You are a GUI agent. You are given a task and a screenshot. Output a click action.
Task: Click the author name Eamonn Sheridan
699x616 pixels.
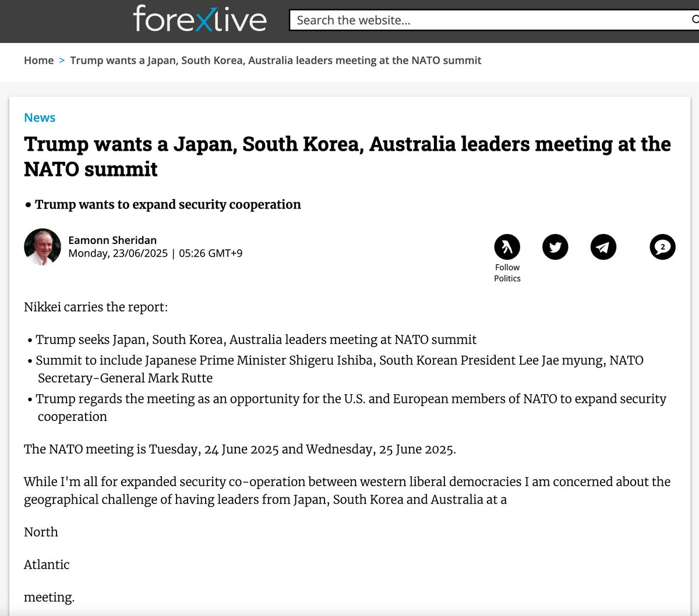(x=112, y=240)
